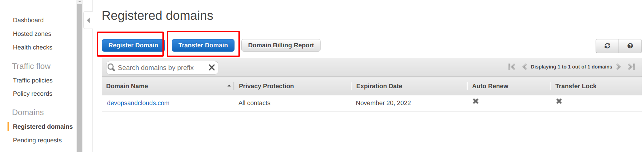
Task: Go to previous page of domains
Action: pos(524,67)
